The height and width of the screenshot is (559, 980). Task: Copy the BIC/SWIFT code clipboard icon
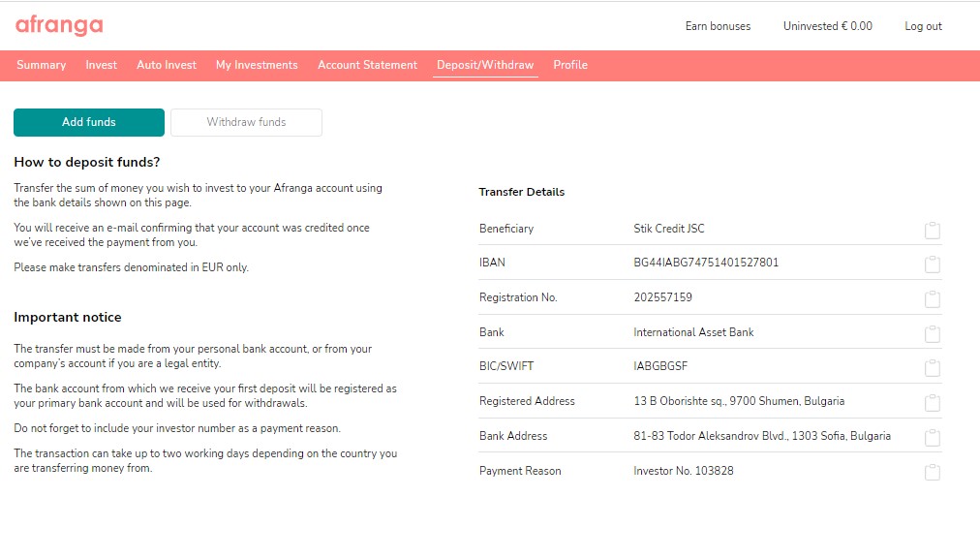coord(932,368)
